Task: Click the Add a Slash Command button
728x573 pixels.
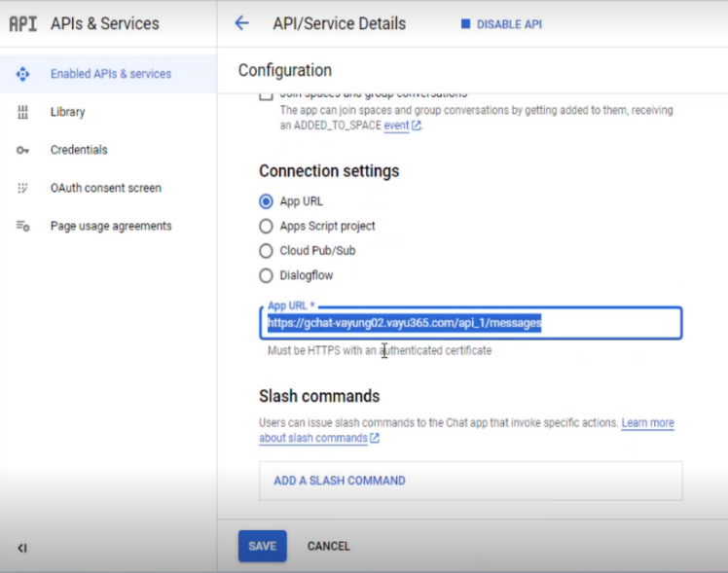Action: pos(340,481)
